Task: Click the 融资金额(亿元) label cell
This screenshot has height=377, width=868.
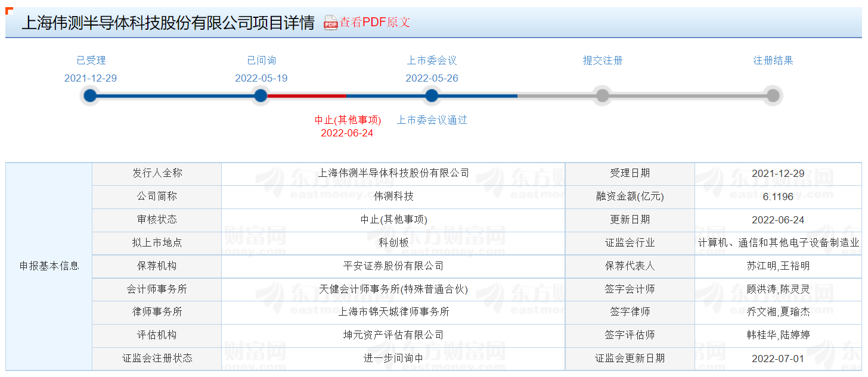Action: click(x=630, y=197)
